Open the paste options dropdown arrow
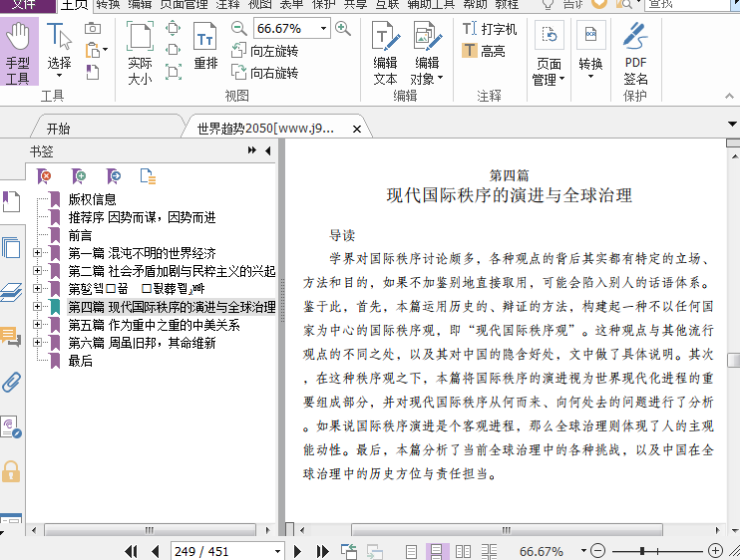The height and width of the screenshot is (560, 740). [106, 50]
